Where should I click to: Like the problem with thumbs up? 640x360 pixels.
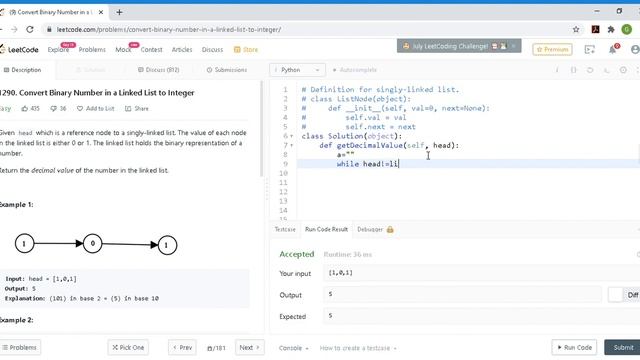click(x=31, y=109)
